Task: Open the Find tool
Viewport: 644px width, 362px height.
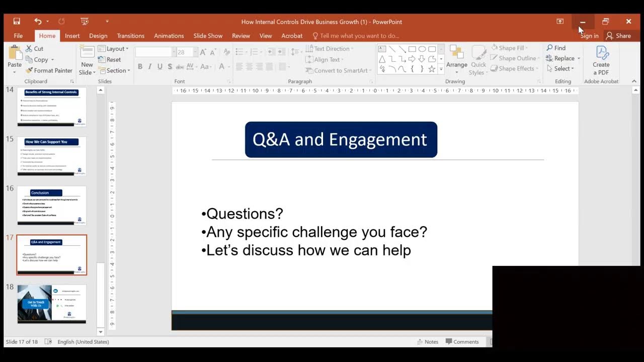Action: click(x=556, y=48)
